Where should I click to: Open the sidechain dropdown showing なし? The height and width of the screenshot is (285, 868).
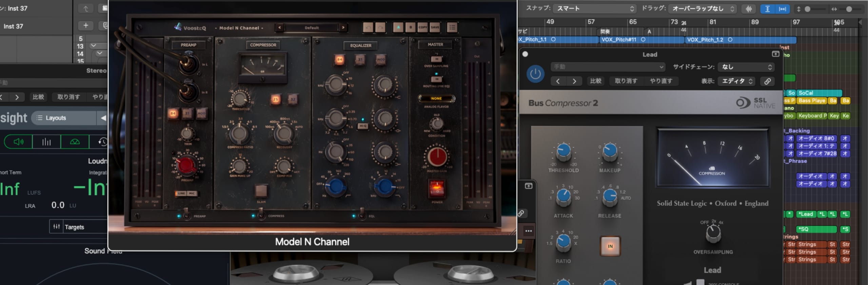746,67
